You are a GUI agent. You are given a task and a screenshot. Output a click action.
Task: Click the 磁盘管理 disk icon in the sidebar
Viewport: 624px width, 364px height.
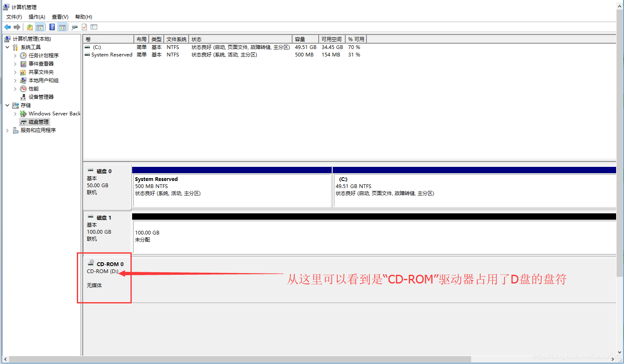coord(23,122)
